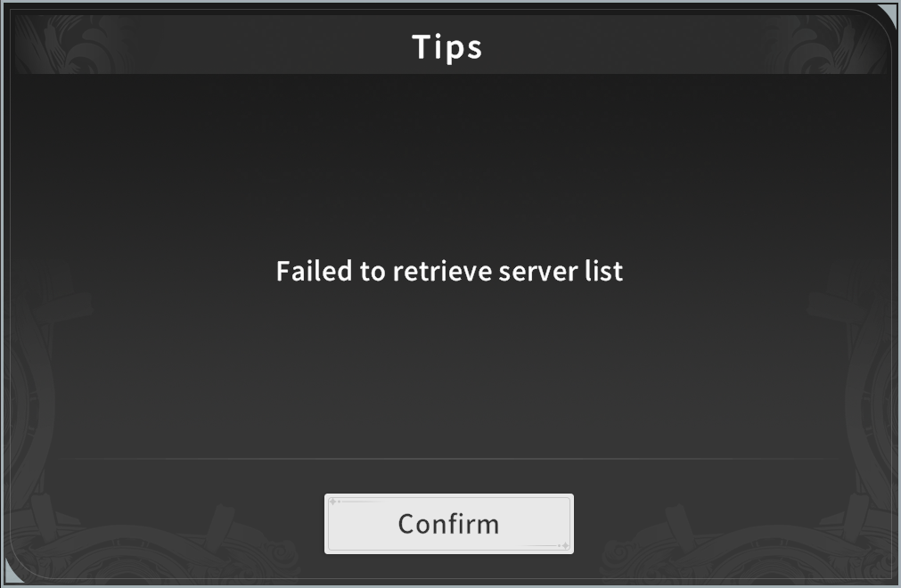The width and height of the screenshot is (901, 588).
Task: Click the word 'list' in the error text
Action: (604, 271)
